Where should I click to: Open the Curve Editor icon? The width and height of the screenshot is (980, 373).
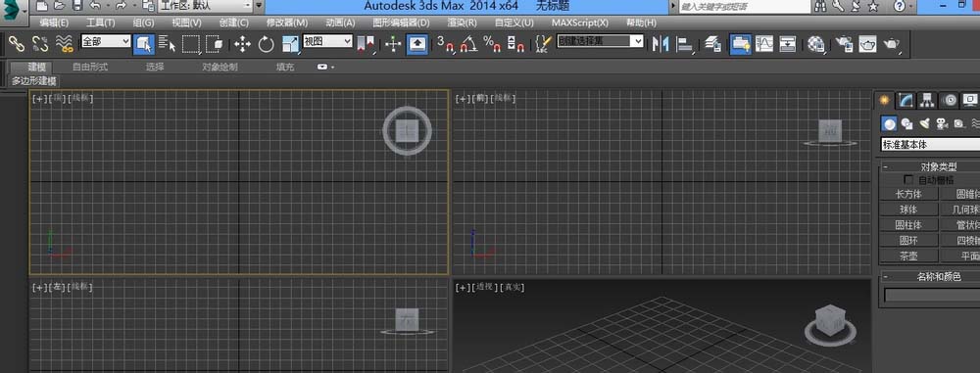pos(764,44)
